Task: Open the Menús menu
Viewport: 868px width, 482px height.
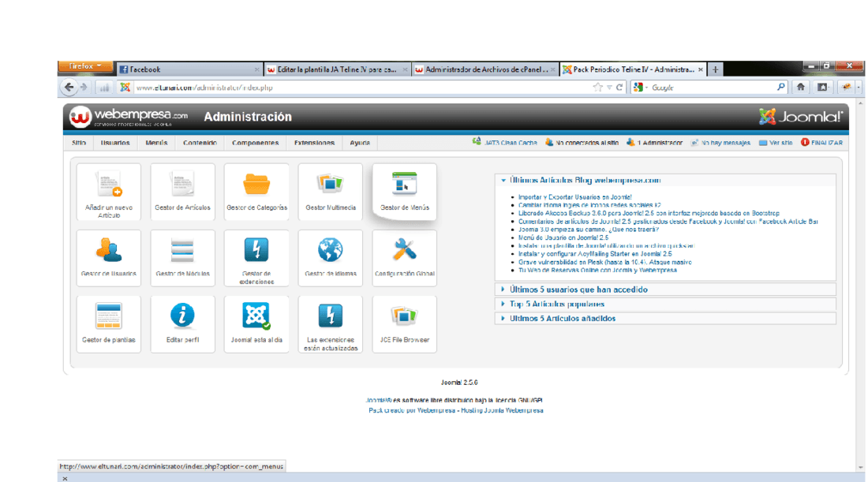Action: point(156,143)
